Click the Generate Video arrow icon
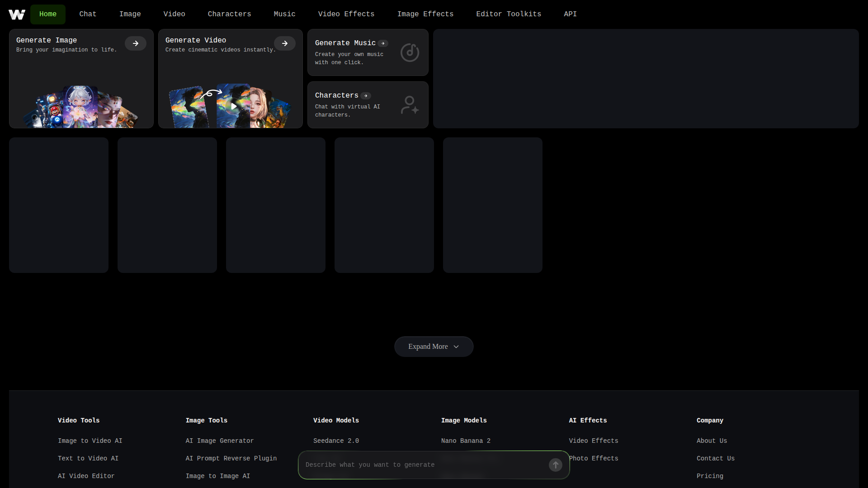Viewport: 868px width, 488px height. [285, 43]
